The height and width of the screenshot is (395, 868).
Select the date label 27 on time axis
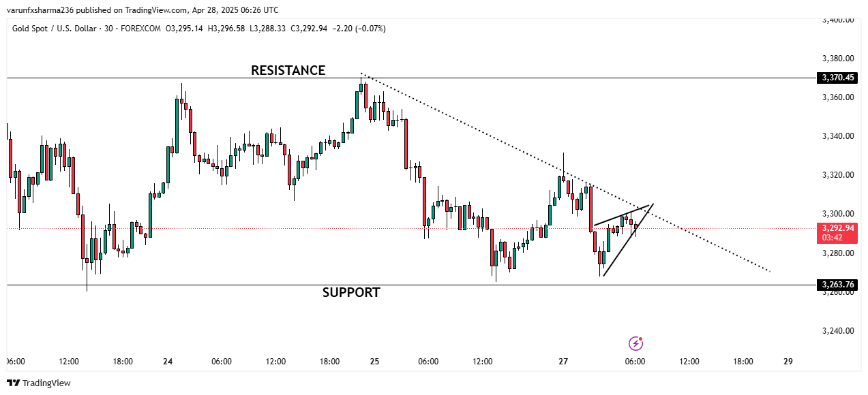[563, 362]
